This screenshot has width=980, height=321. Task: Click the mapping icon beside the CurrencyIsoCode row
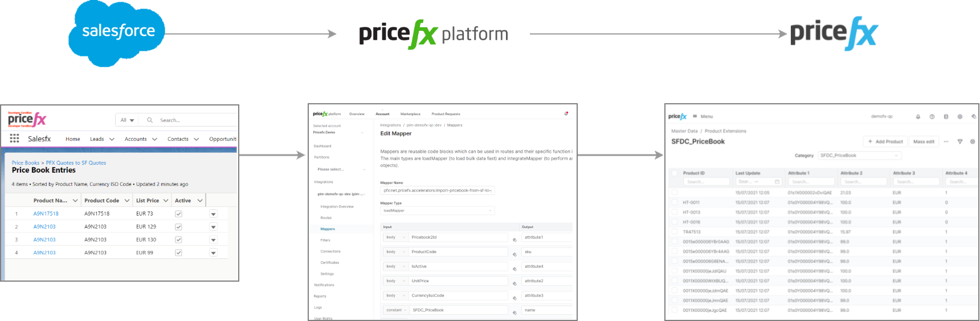[514, 298]
